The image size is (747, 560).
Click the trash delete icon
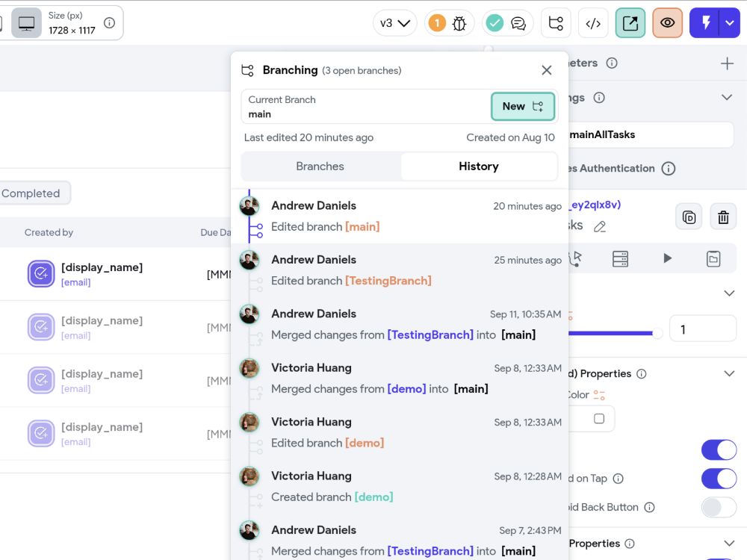pyautogui.click(x=722, y=217)
